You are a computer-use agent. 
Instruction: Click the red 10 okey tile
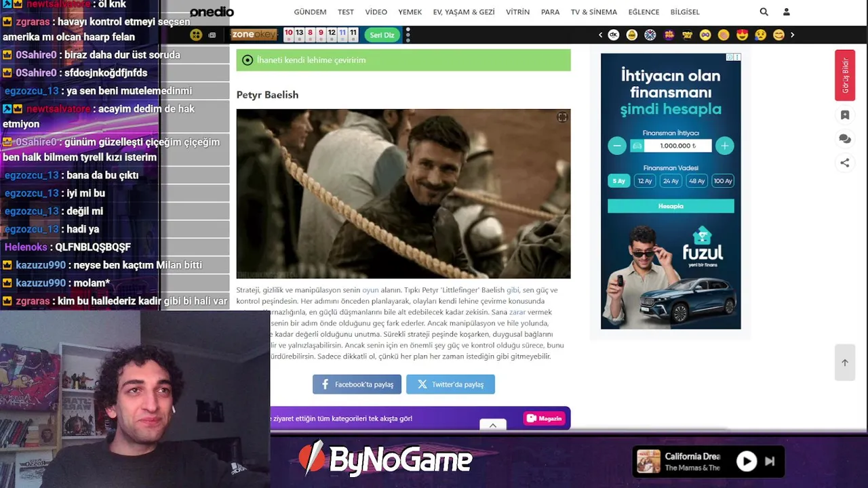[x=288, y=35]
